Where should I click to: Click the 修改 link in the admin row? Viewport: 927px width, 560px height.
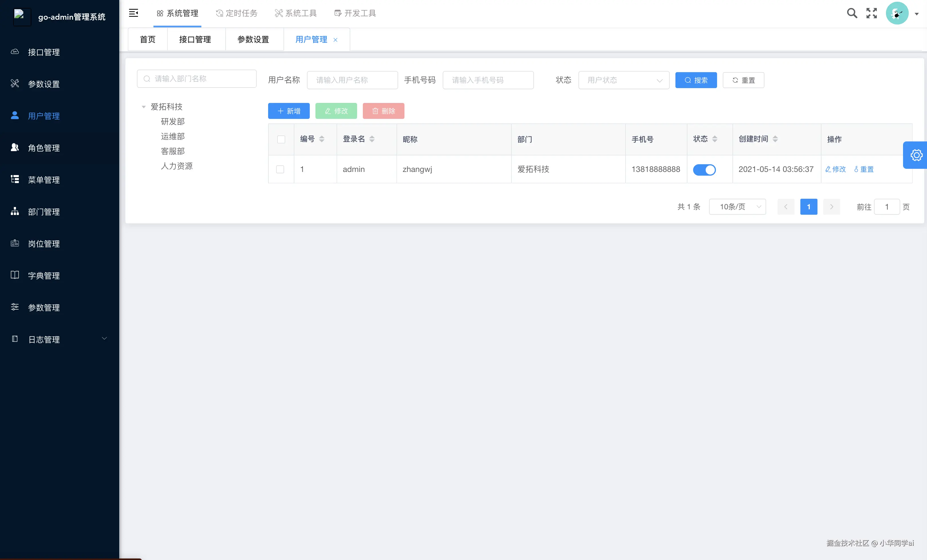[835, 169]
